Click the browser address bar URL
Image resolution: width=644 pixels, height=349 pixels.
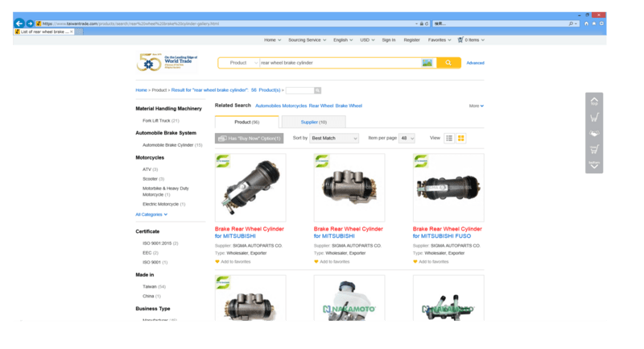[228, 24]
